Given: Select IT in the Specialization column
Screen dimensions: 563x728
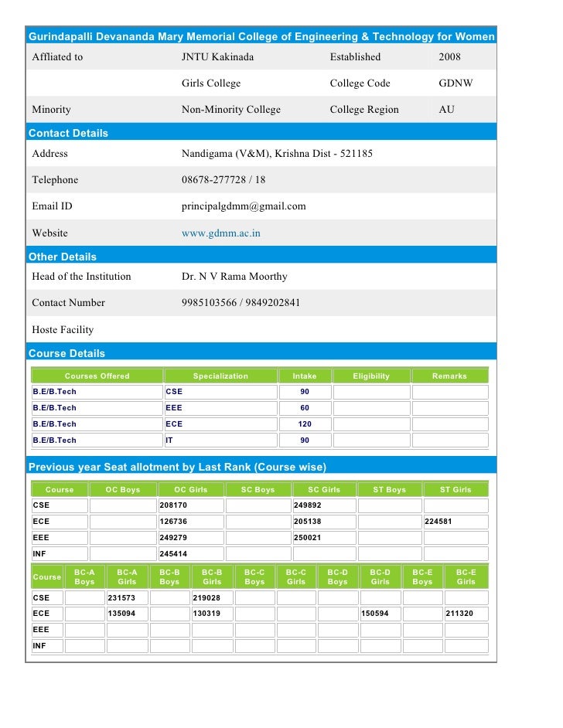Looking at the screenshot, I should point(169,441).
